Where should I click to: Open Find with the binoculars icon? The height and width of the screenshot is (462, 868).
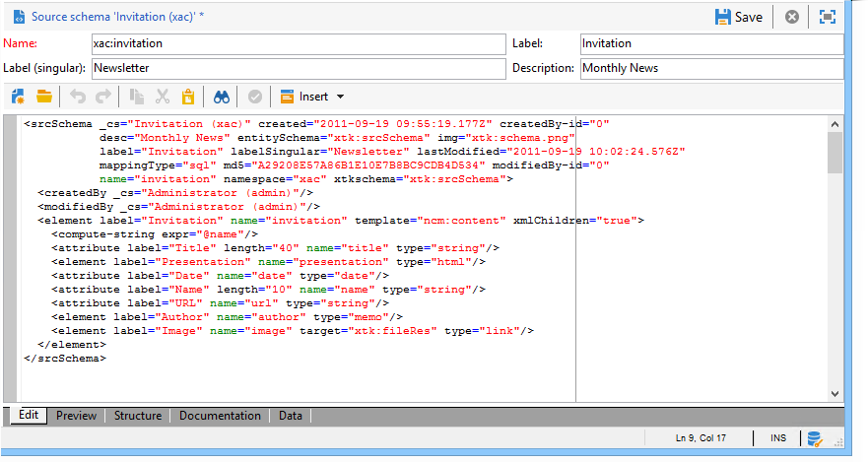tap(222, 97)
